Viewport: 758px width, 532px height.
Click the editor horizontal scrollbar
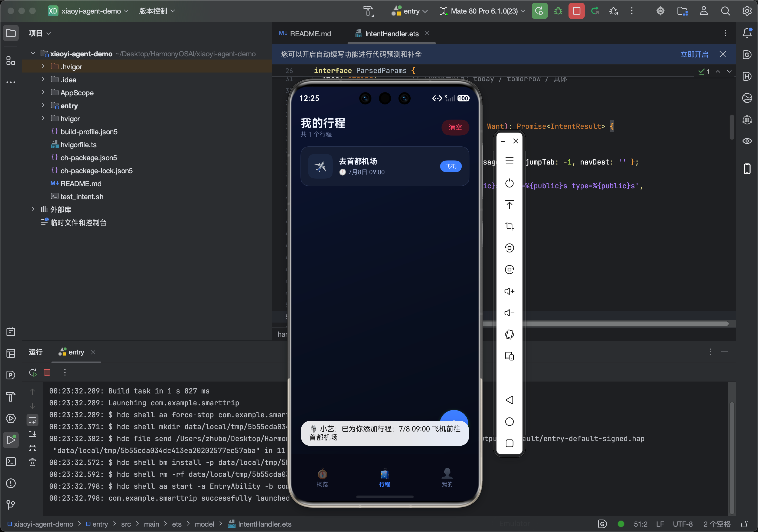pyautogui.click(x=606, y=324)
